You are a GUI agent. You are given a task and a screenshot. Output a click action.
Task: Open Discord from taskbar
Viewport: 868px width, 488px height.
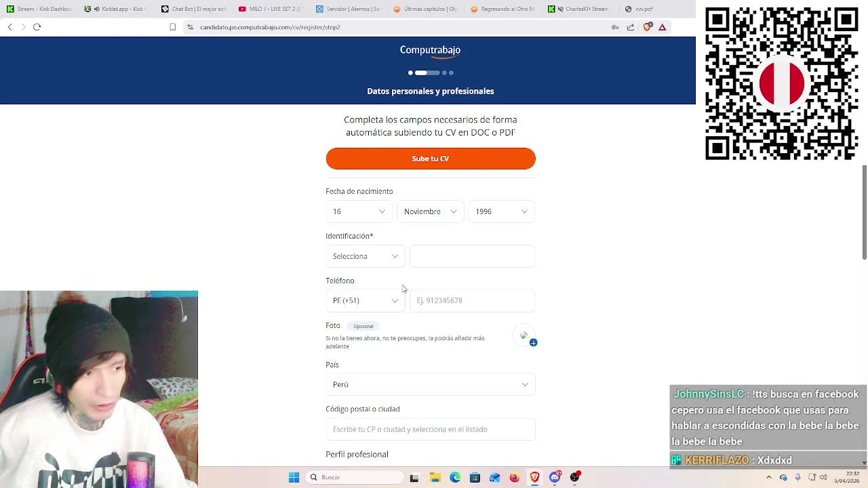coord(555,477)
